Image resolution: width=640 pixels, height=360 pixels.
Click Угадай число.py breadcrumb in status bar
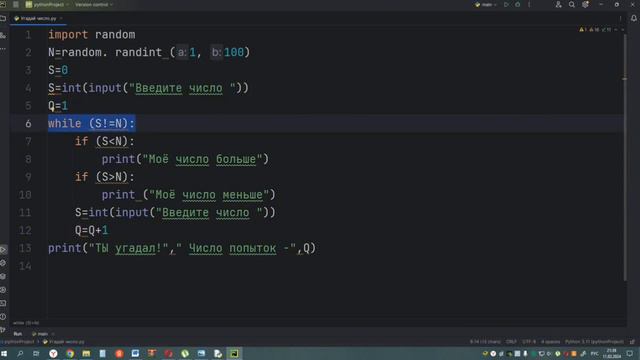point(64,342)
